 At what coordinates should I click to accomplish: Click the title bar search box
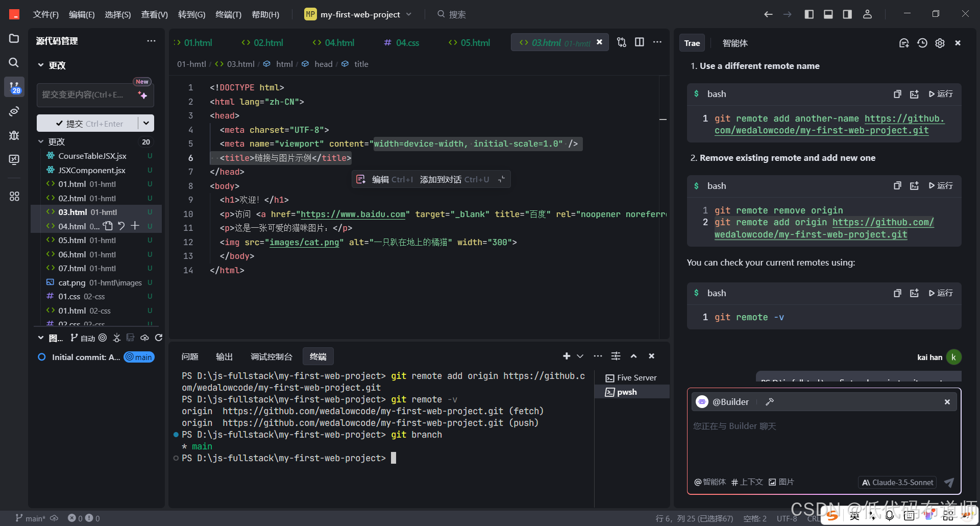coord(452,14)
